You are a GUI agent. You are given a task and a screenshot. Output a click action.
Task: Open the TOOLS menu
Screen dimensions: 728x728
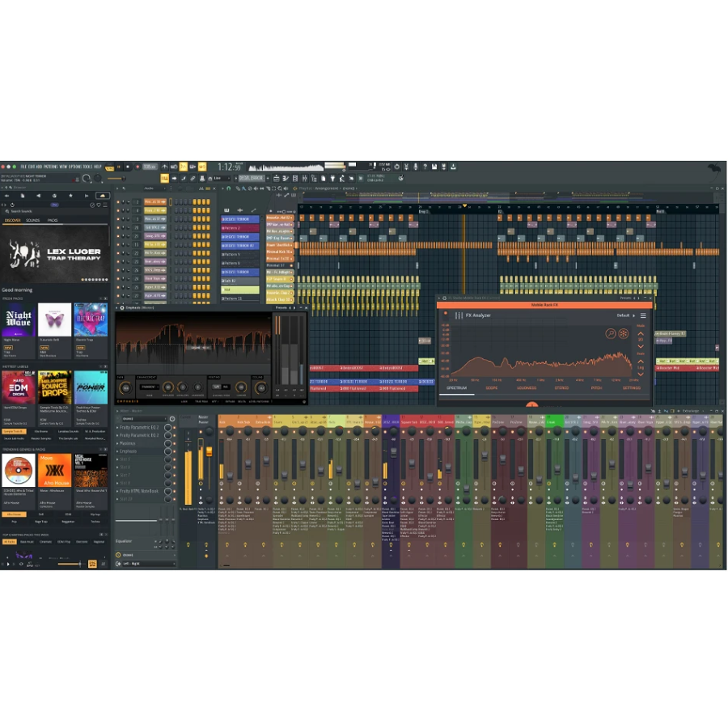click(x=88, y=166)
